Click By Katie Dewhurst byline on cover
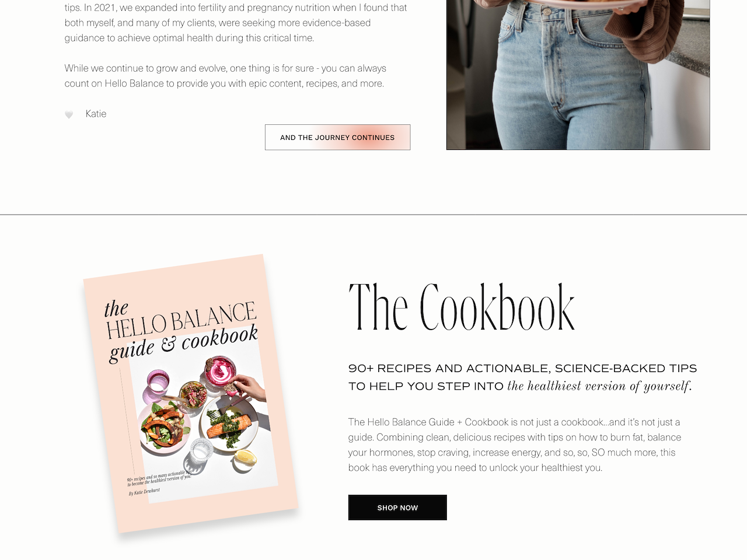This screenshot has width=747, height=560. tap(144, 492)
